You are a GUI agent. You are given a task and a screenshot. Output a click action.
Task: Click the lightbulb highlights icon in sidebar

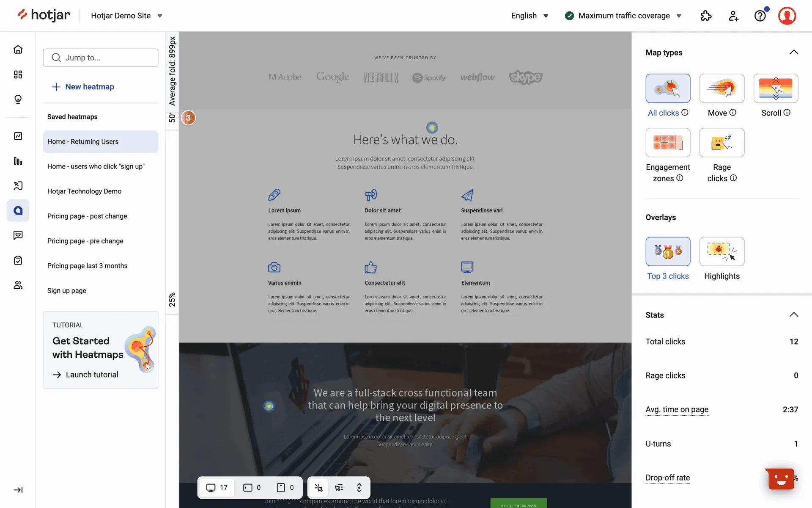(x=18, y=99)
